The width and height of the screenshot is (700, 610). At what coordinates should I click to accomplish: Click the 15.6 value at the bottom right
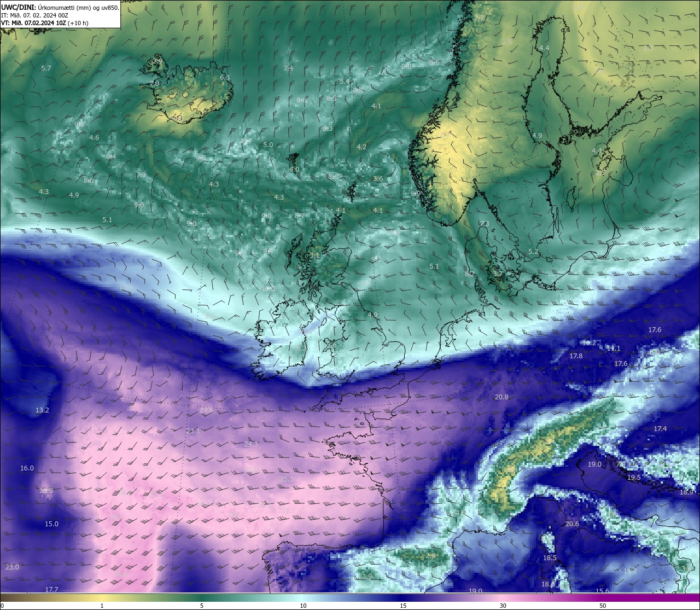tap(602, 591)
